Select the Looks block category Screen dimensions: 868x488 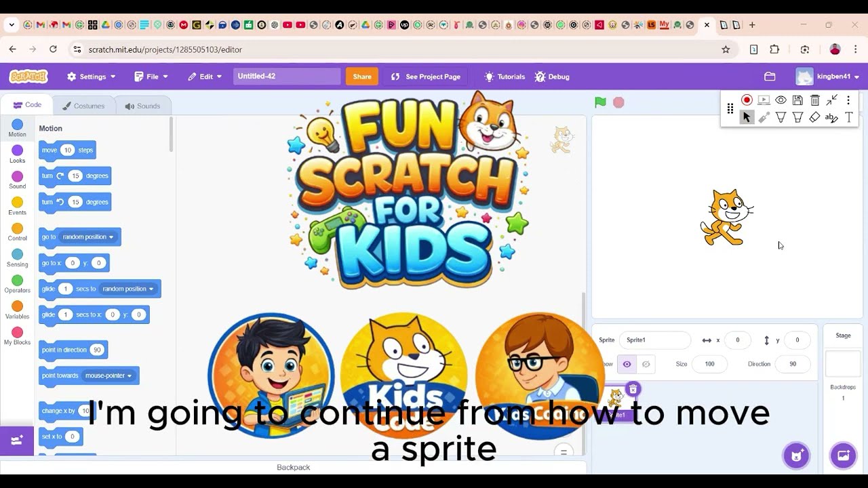click(x=18, y=154)
